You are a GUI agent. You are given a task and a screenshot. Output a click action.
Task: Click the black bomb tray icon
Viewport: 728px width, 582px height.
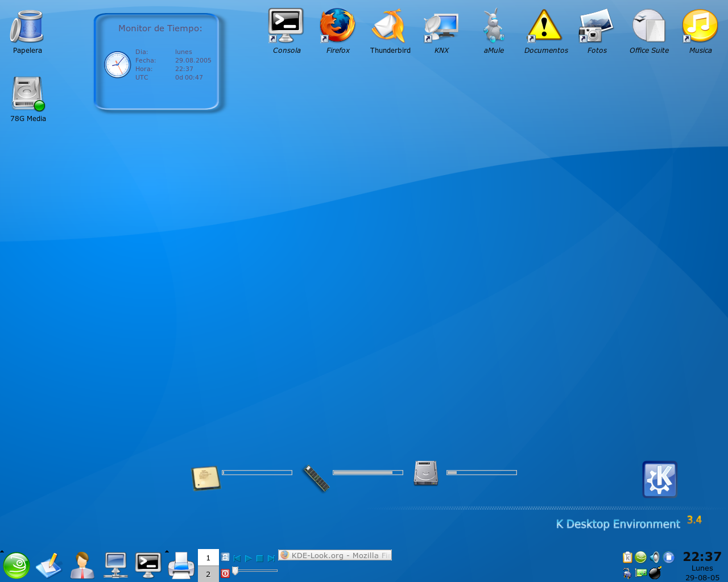(655, 572)
